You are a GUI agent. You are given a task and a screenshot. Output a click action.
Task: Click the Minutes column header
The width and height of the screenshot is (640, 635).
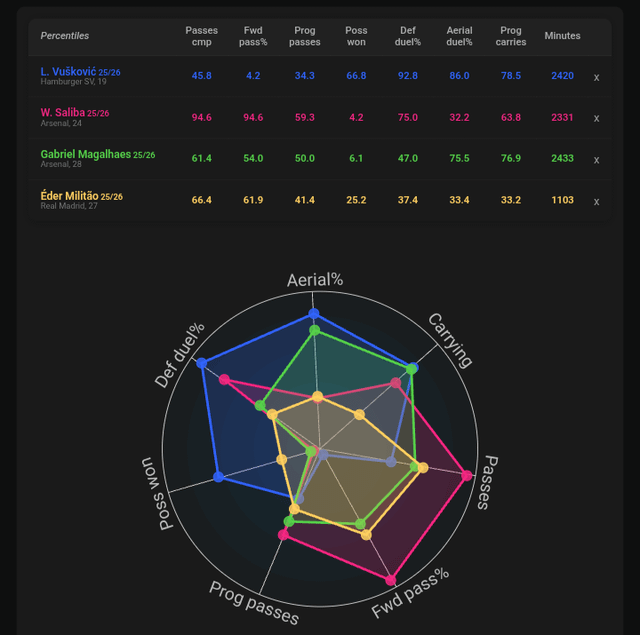click(562, 36)
